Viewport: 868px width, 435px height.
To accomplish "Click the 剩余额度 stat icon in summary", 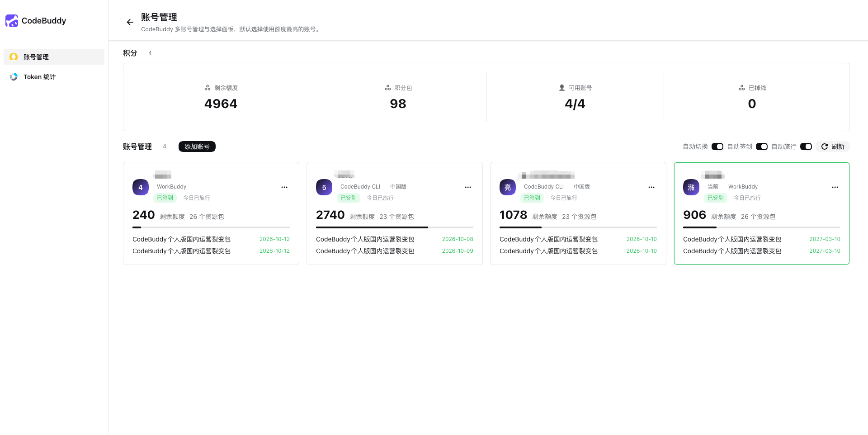I will pos(208,88).
